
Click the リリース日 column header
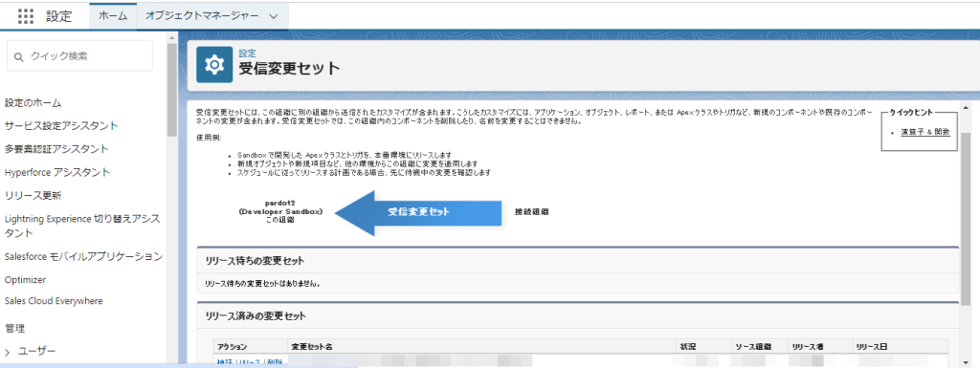tap(873, 346)
